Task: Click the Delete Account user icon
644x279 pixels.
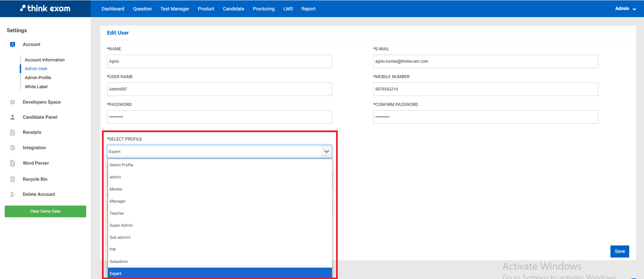Action: click(12, 194)
